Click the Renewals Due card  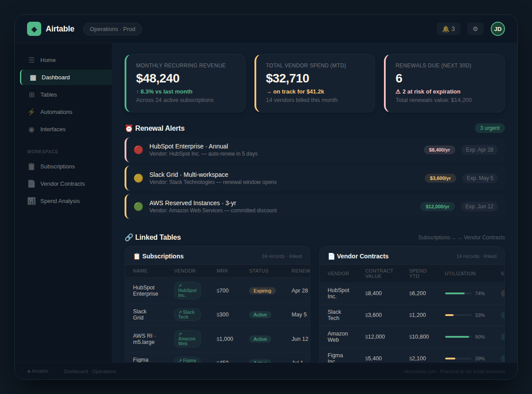coord(444,83)
